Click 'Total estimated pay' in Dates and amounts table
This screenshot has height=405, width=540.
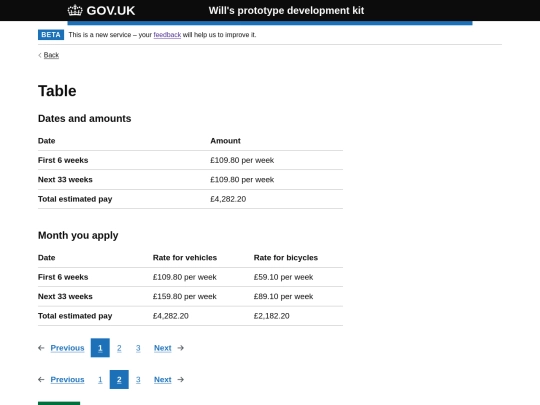pyautogui.click(x=75, y=199)
